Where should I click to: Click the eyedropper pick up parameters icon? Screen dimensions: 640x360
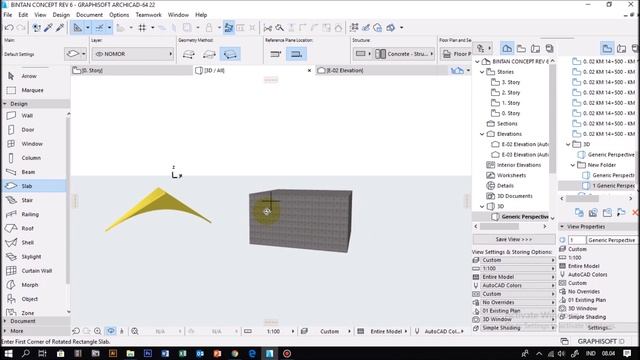click(x=48, y=28)
